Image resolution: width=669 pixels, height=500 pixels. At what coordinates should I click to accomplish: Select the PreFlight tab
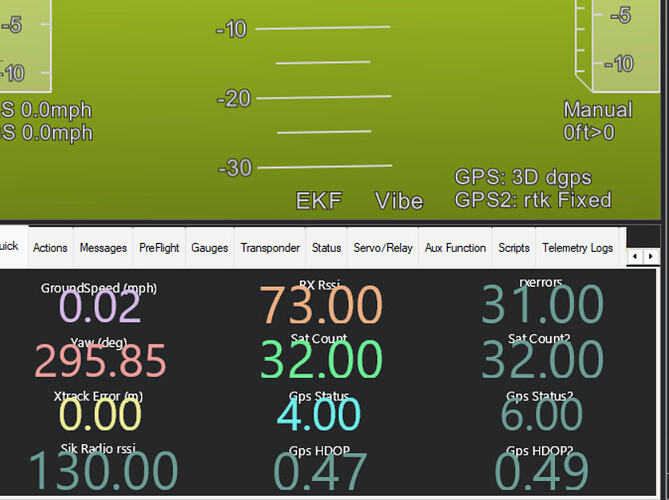point(160,248)
